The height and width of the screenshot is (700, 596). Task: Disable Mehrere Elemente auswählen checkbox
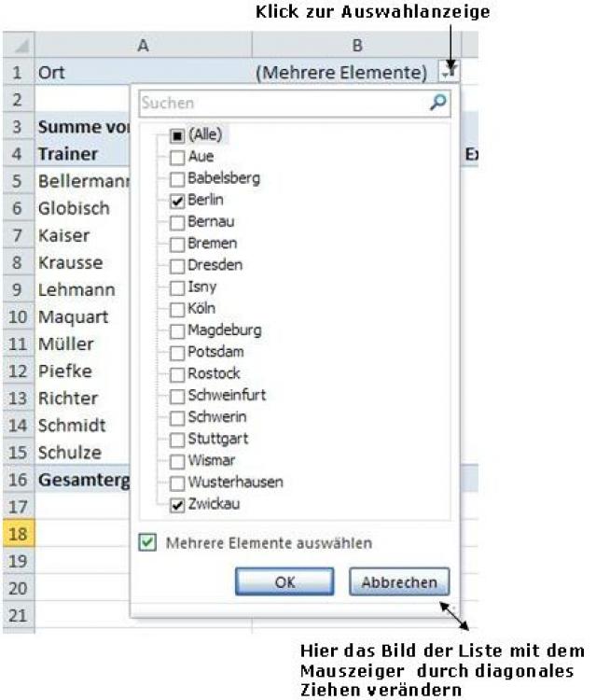pyautogui.click(x=147, y=542)
